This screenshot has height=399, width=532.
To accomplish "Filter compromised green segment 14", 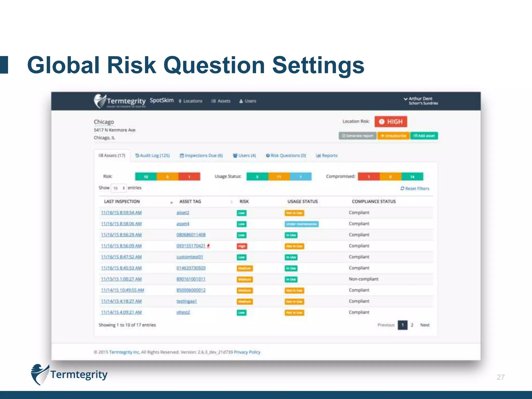I will pyautogui.click(x=412, y=177).
